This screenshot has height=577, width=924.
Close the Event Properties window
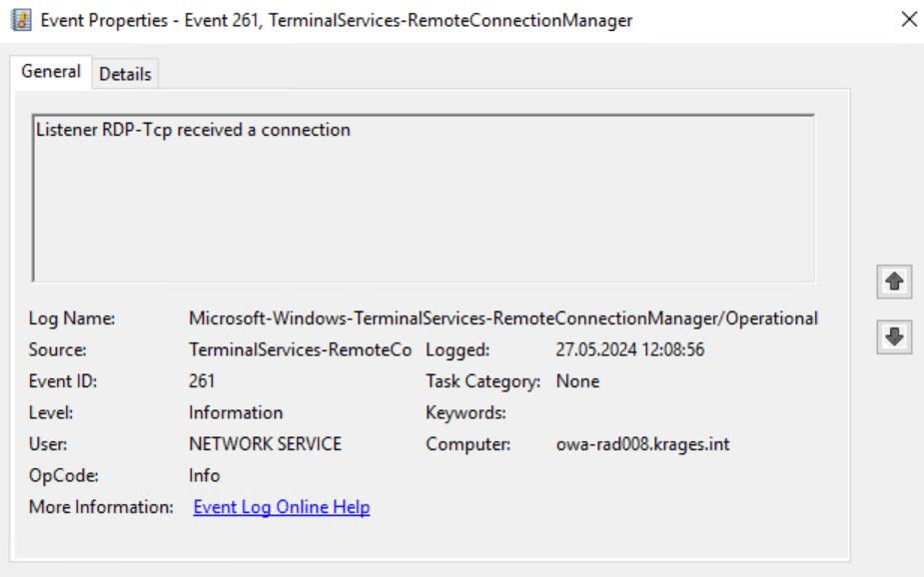(908, 20)
